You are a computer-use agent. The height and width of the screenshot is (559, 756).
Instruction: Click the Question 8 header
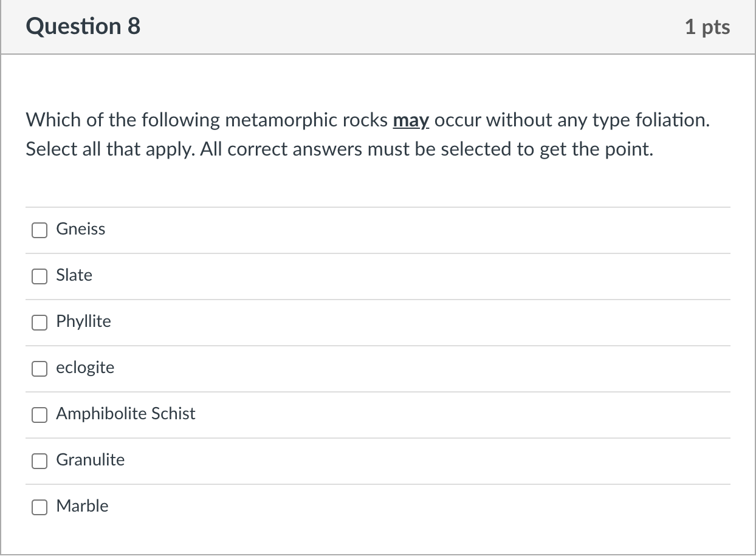click(83, 26)
